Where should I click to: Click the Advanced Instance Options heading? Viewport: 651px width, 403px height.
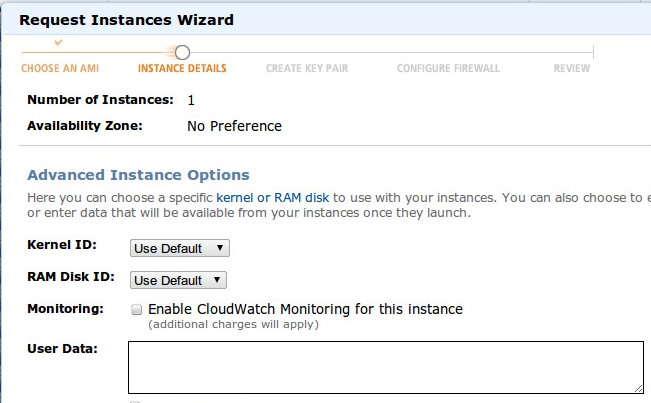click(138, 175)
